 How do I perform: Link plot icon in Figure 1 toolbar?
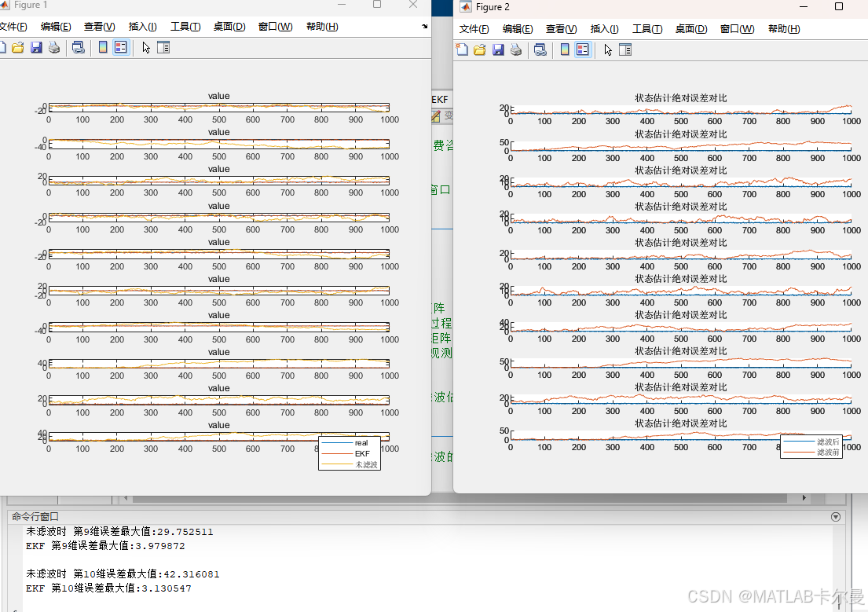[x=79, y=48]
